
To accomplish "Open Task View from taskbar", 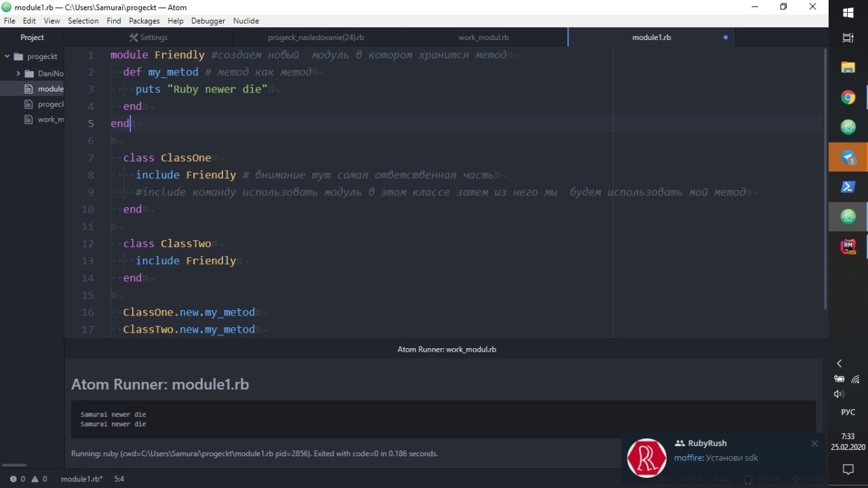I will pos(848,38).
